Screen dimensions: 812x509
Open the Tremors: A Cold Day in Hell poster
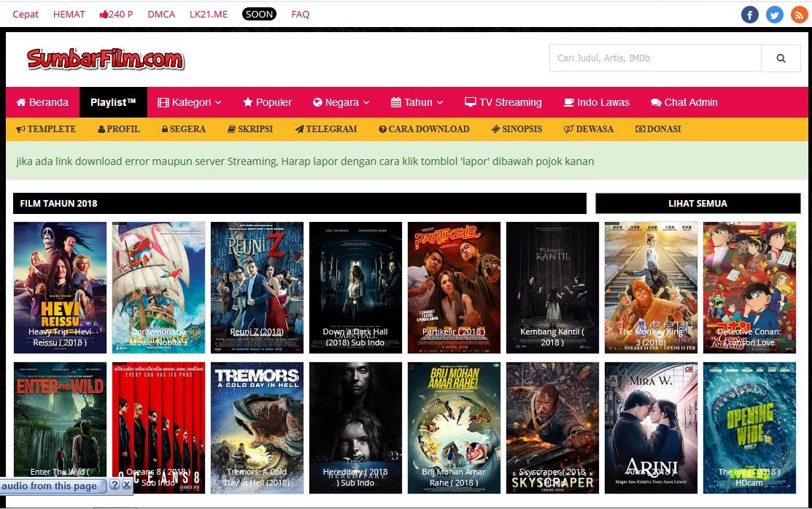click(257, 428)
